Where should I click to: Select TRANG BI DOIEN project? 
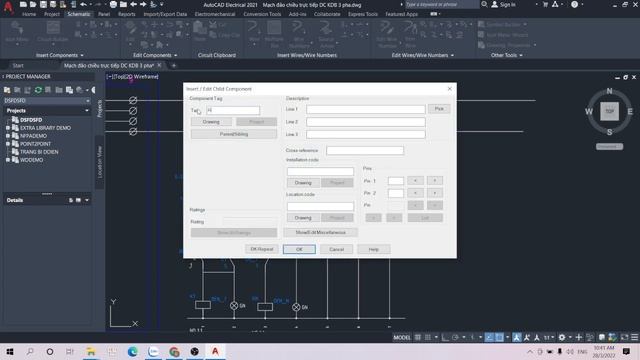coord(39,152)
